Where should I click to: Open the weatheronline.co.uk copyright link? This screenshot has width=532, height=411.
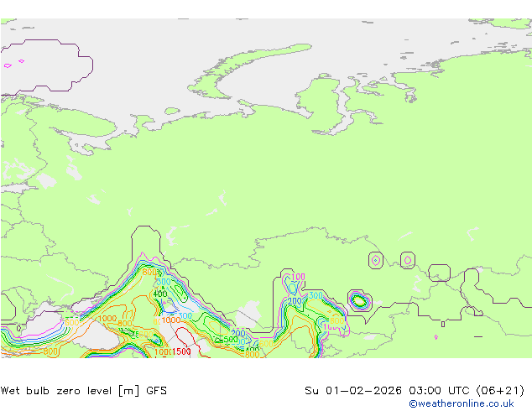[461, 403]
